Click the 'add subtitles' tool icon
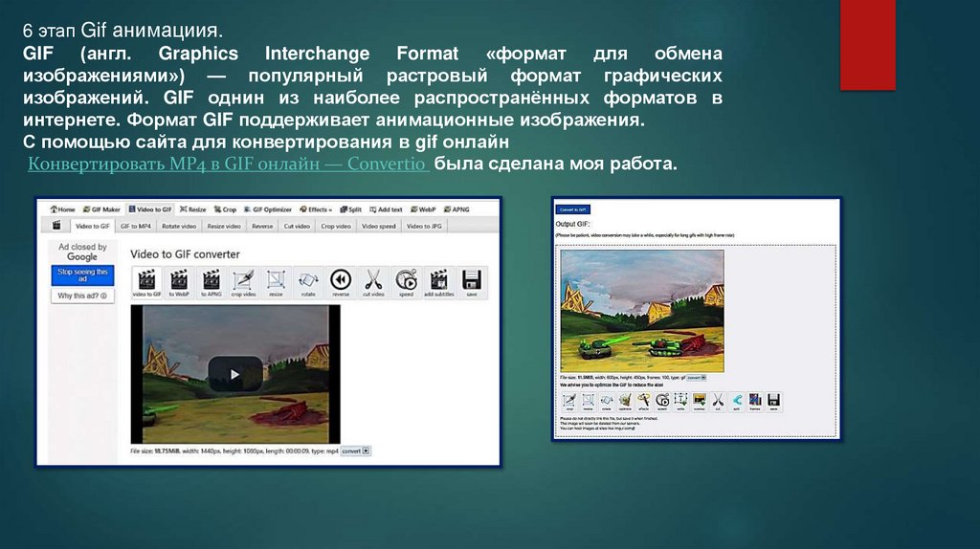Image resolution: width=980 pixels, height=549 pixels. [438, 282]
